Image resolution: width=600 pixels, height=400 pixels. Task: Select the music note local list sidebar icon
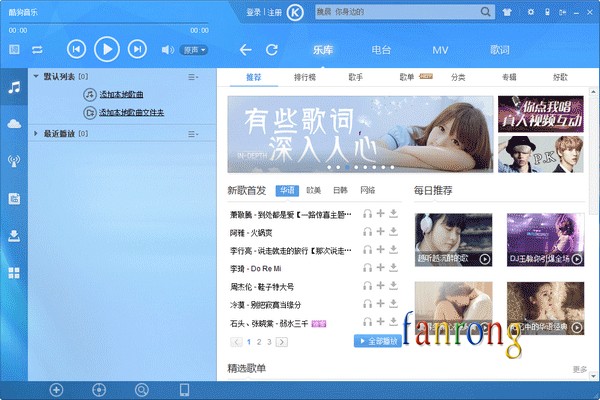click(x=14, y=87)
